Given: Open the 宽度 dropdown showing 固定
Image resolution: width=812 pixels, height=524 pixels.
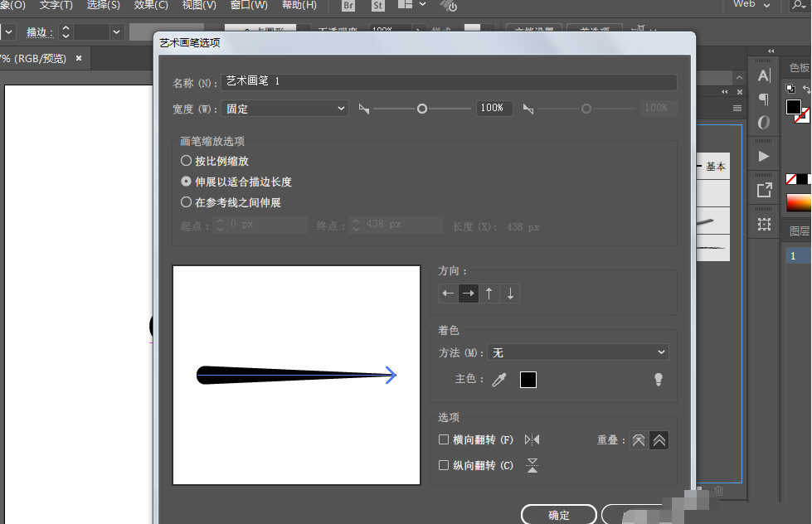Looking at the screenshot, I should (x=284, y=109).
